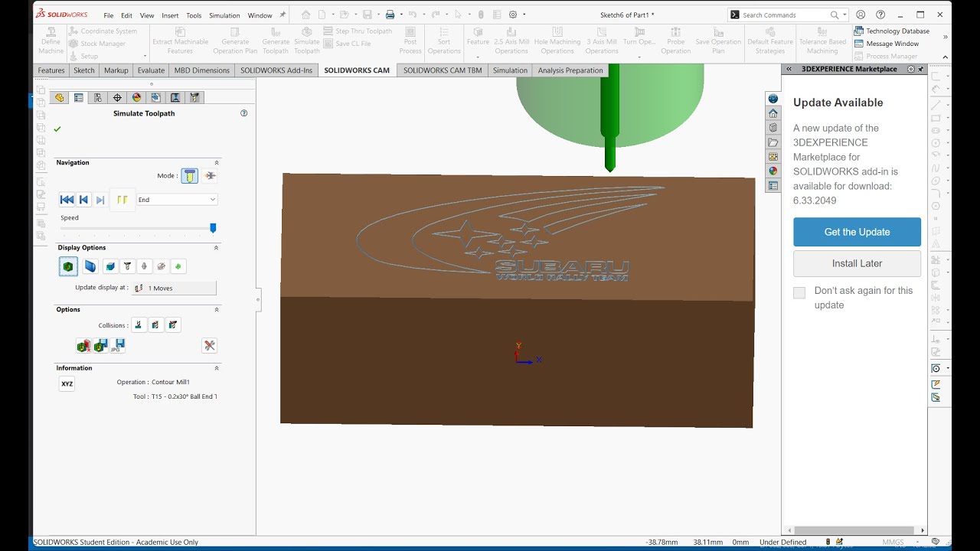Open the PropertyManager tab icon

pos(79,97)
